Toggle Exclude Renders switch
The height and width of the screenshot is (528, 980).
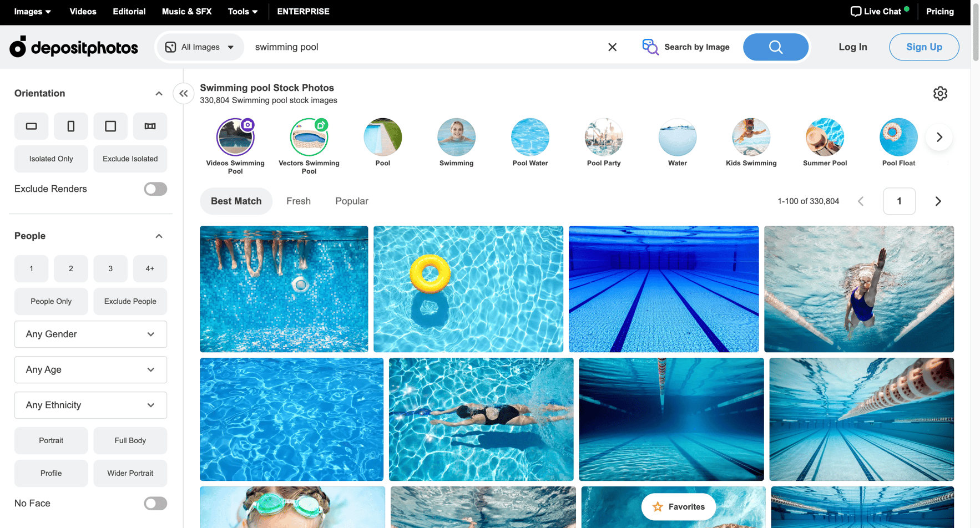click(155, 189)
